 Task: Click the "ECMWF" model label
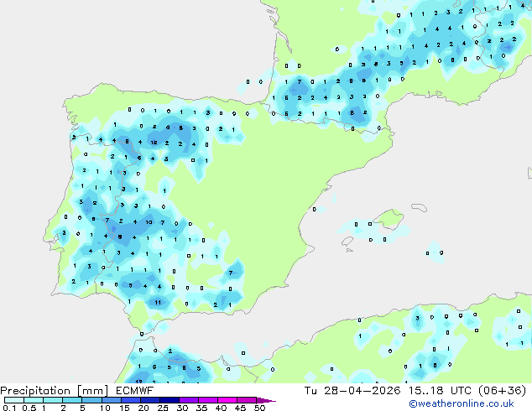coord(135,391)
